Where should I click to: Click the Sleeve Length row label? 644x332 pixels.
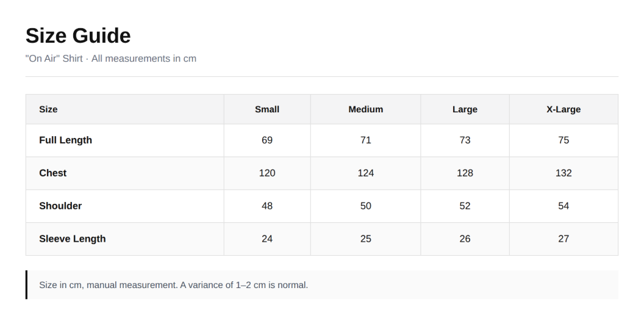pos(73,239)
